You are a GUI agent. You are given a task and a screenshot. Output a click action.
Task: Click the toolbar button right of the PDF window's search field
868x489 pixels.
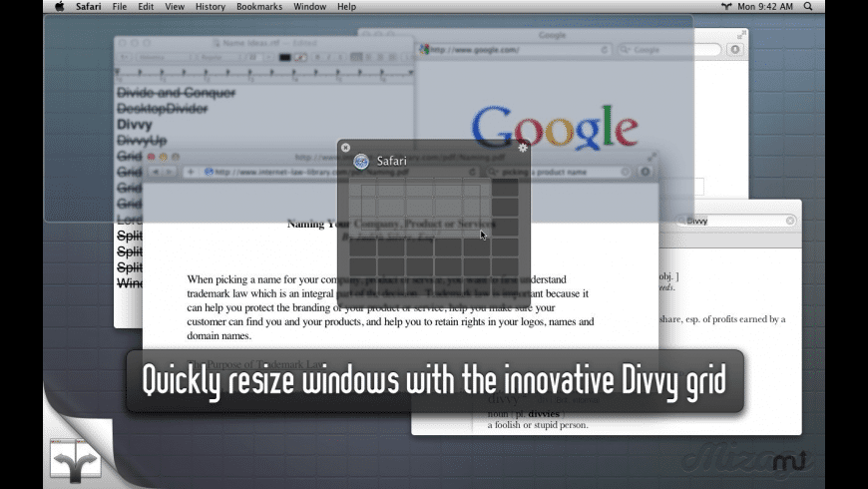[x=645, y=172]
